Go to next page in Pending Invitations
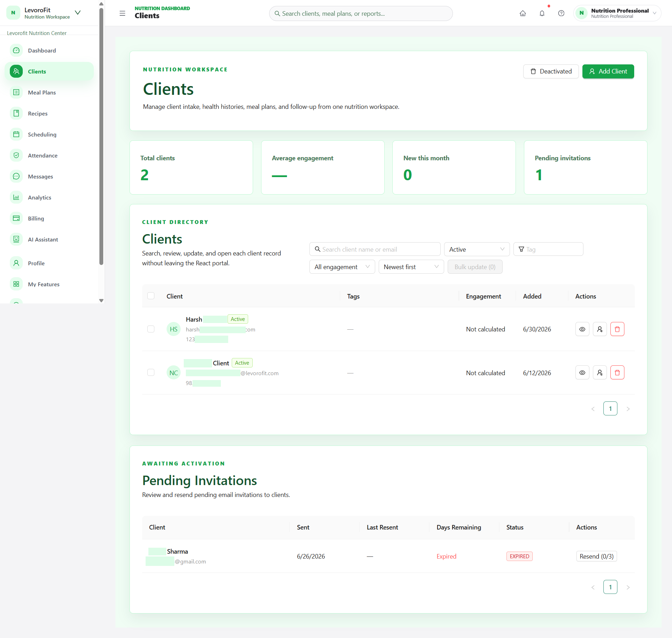The width and height of the screenshot is (672, 638). (628, 587)
